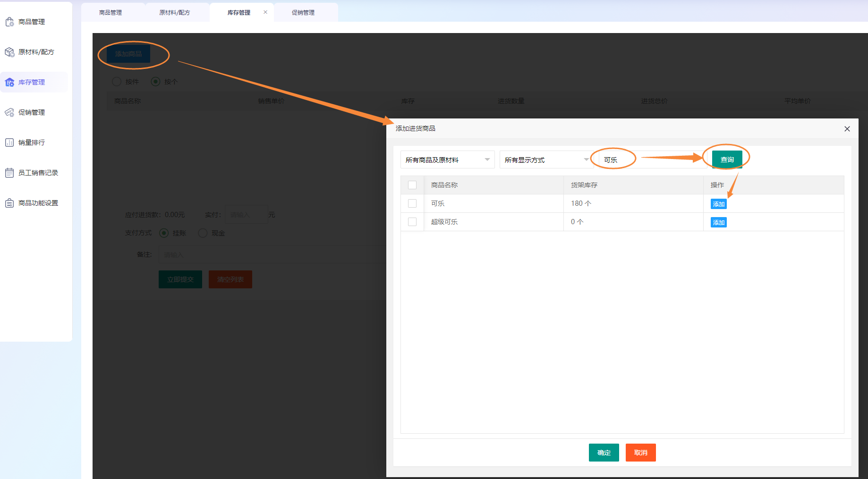Confirm with the 确定 button
This screenshot has height=479, width=868.
point(604,453)
